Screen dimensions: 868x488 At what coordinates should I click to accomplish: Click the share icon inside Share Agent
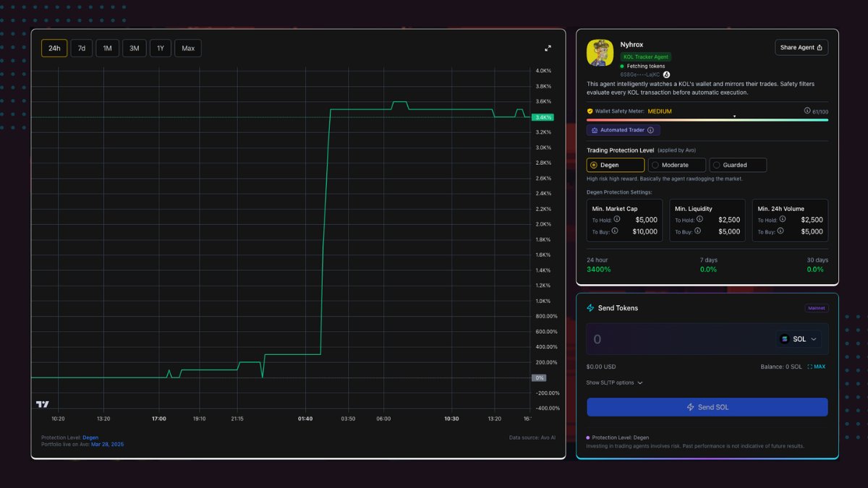820,46
